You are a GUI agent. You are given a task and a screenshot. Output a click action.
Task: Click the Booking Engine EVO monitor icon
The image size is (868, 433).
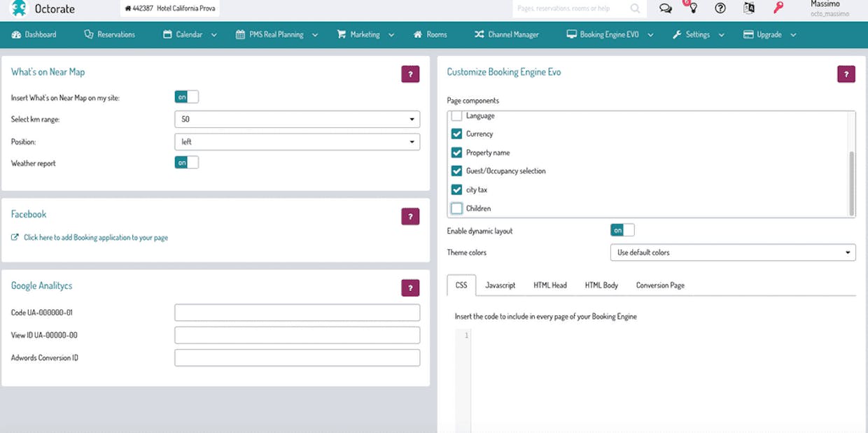[571, 34]
